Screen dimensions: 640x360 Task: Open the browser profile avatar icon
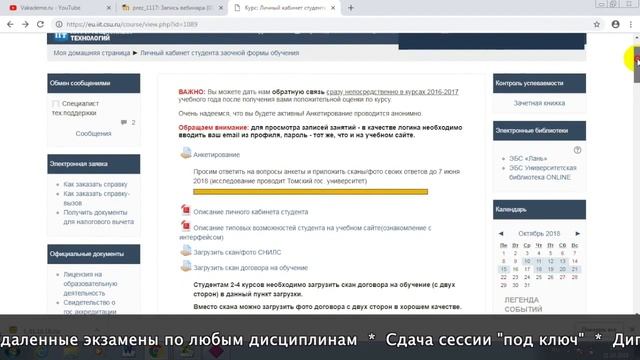[616, 24]
